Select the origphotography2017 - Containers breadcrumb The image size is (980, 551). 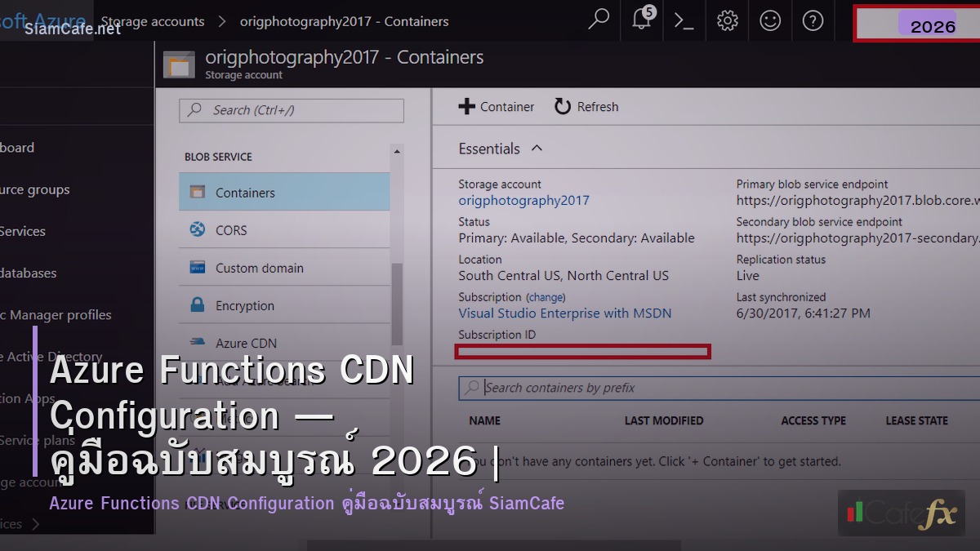[343, 22]
